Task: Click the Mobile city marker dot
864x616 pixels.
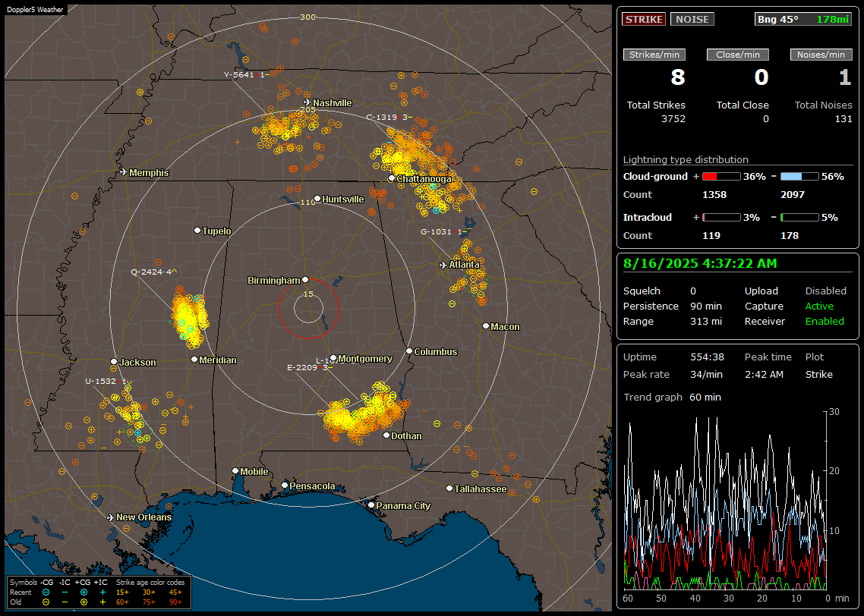Action: pyautogui.click(x=235, y=470)
